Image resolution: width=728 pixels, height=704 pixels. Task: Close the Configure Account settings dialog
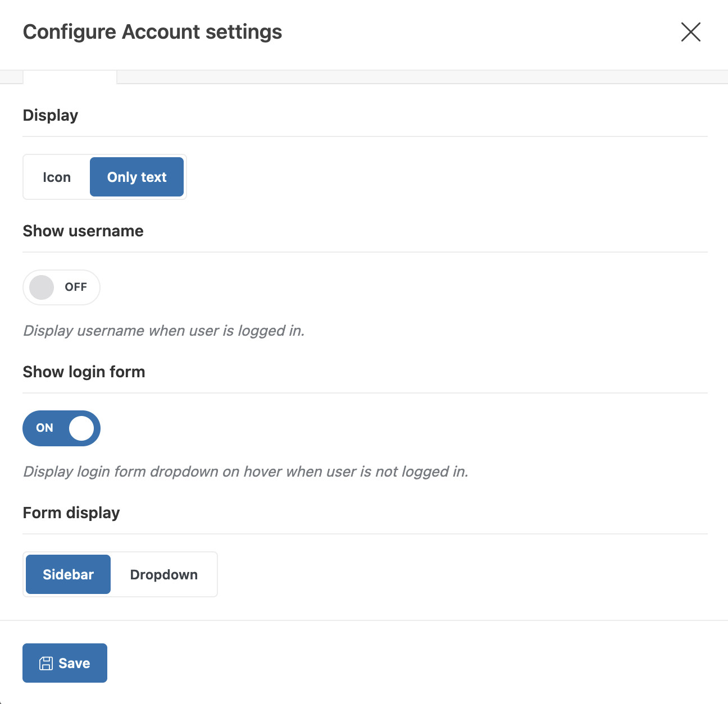[x=690, y=32]
